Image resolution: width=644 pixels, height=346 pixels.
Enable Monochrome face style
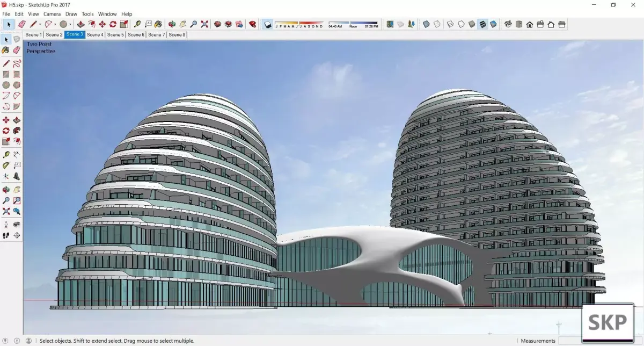pos(493,24)
